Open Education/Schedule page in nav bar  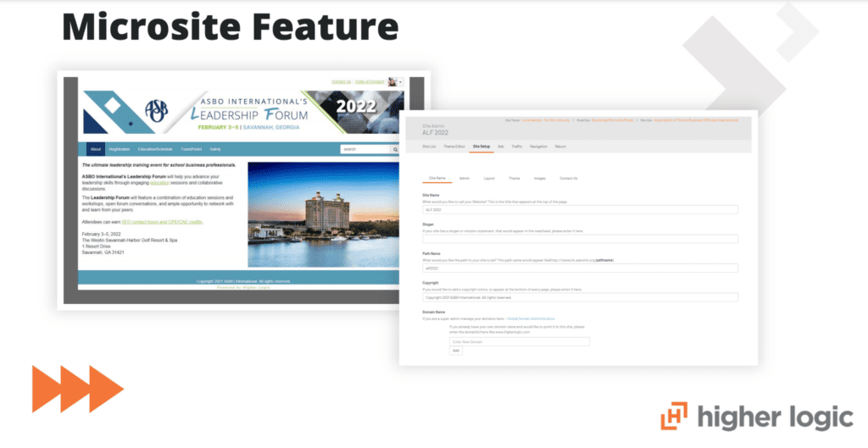155,148
